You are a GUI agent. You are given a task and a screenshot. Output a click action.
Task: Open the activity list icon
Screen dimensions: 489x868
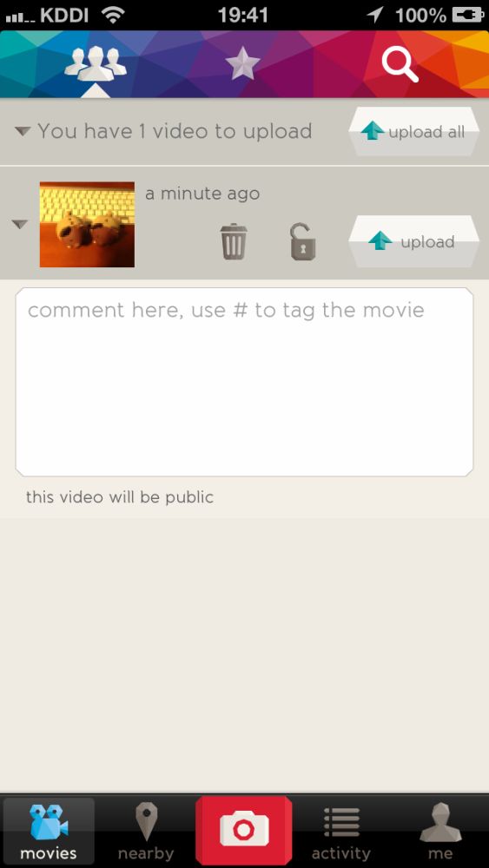point(341,821)
